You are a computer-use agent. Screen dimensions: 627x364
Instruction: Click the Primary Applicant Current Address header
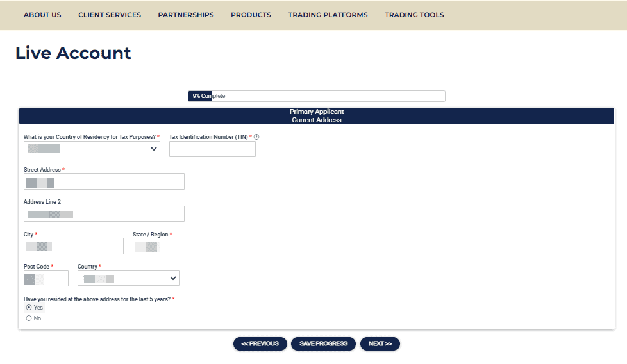click(x=317, y=116)
